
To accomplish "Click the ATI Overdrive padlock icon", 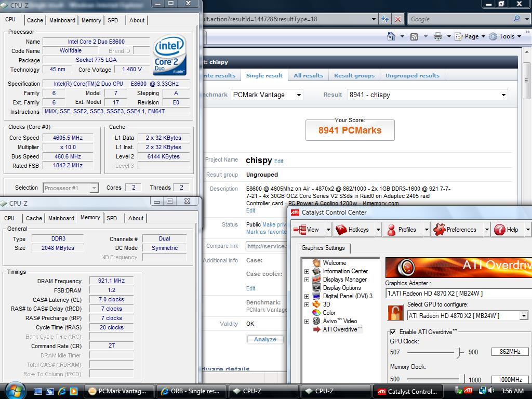I will click(395, 313).
